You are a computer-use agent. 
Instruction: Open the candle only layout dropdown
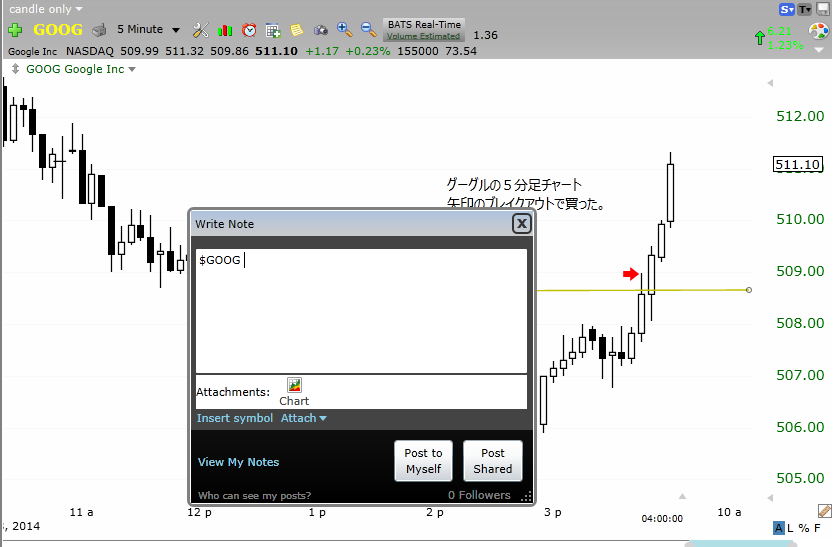pyautogui.click(x=46, y=8)
